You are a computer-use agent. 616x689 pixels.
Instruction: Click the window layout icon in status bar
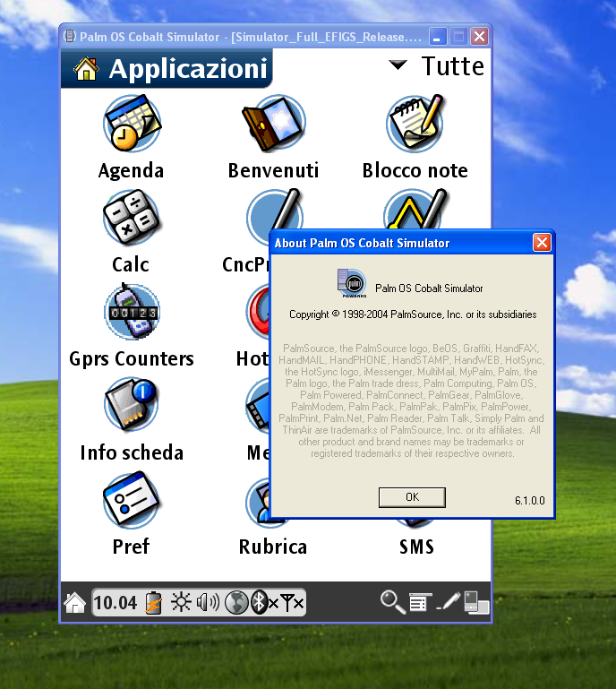476,602
